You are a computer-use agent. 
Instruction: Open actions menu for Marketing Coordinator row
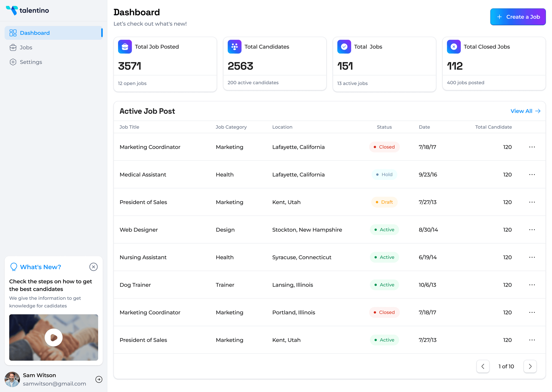coord(532,147)
